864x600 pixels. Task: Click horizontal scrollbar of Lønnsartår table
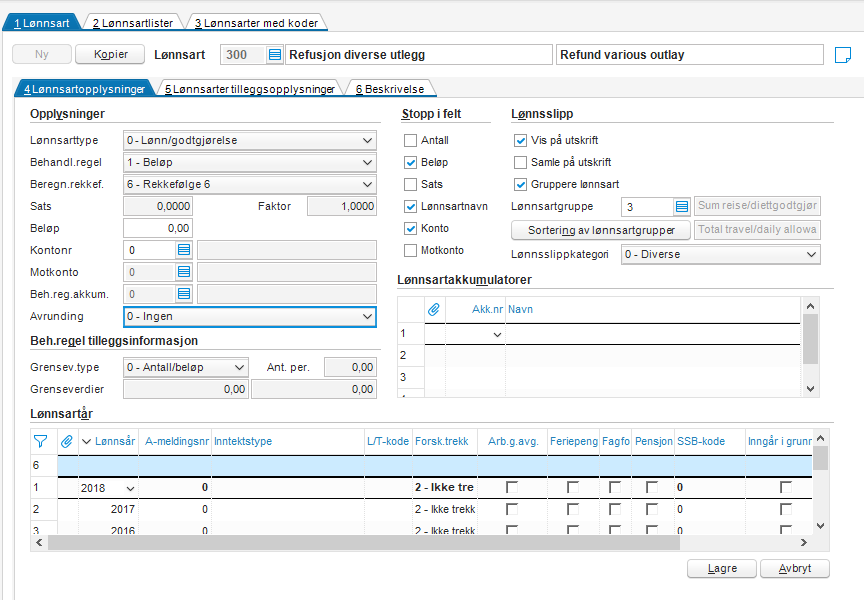pos(364,543)
